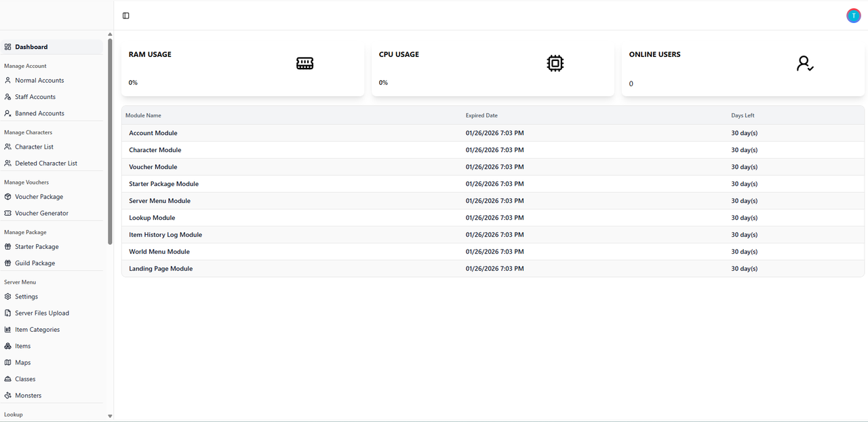Toggle the sidebar collapse icon
This screenshot has width=868, height=422.
click(126, 16)
